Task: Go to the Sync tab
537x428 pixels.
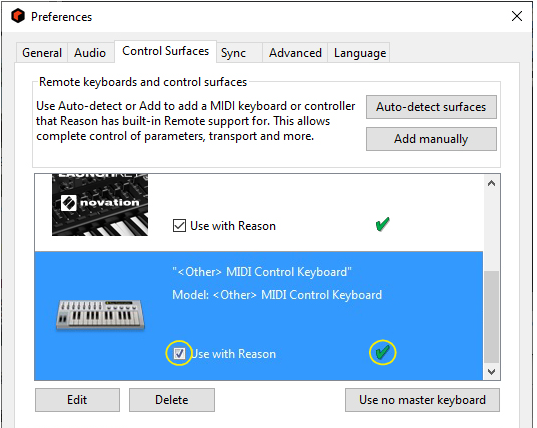Action: pos(233,53)
